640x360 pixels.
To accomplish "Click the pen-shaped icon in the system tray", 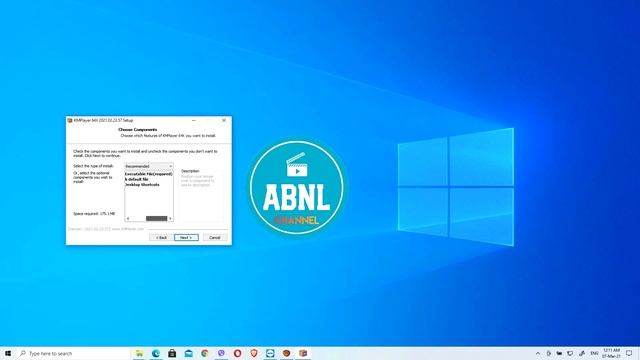I will [582, 353].
